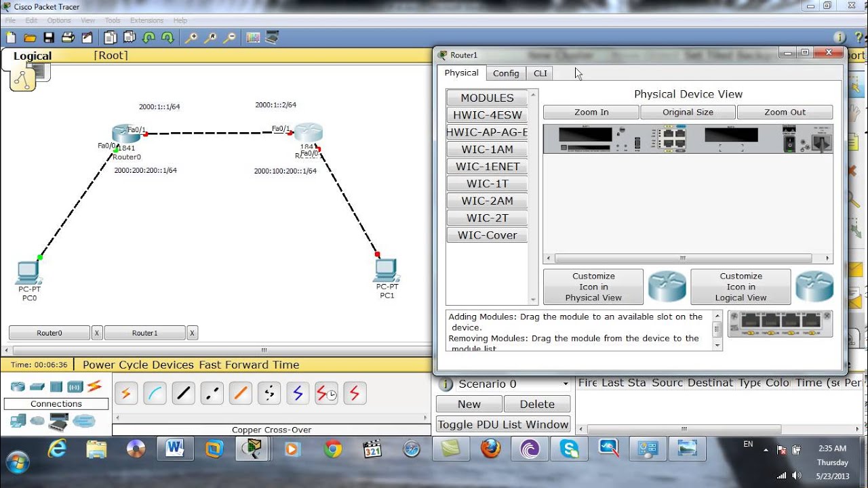Click the Delete scenario button
The image size is (868, 488).
[x=537, y=404]
